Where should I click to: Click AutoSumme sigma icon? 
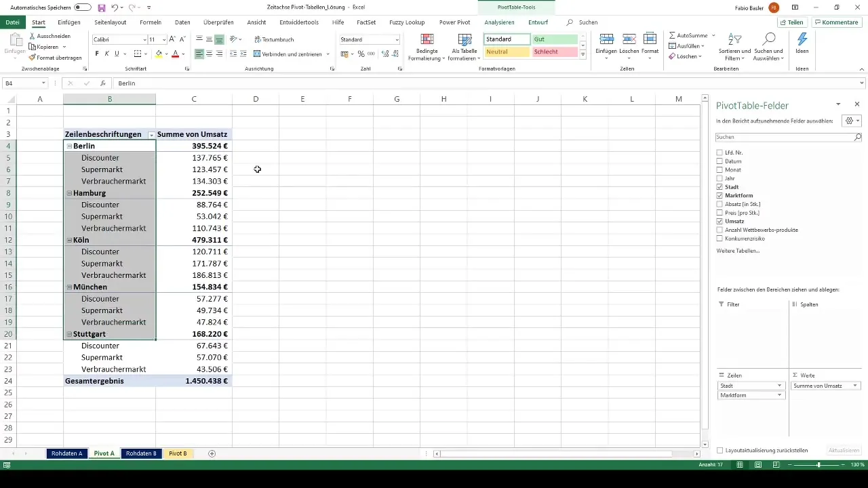672,35
